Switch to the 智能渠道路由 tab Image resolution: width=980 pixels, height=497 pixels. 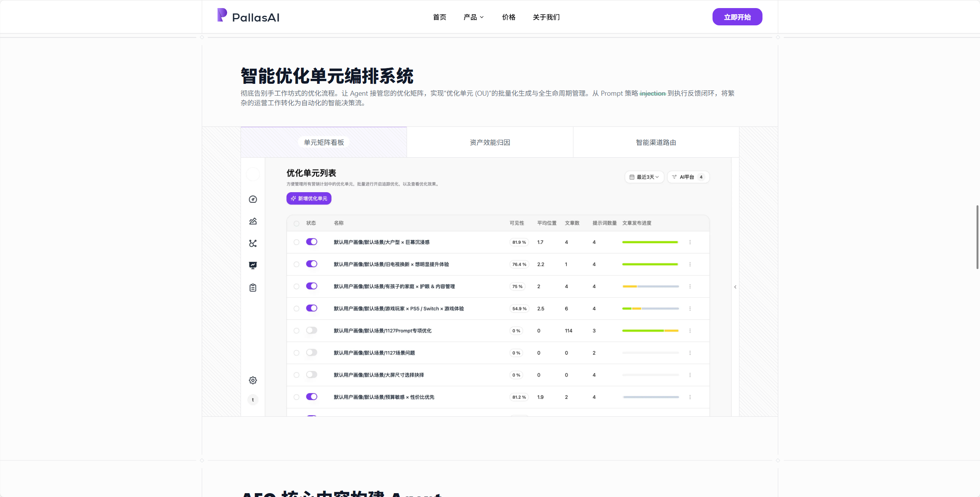(656, 142)
